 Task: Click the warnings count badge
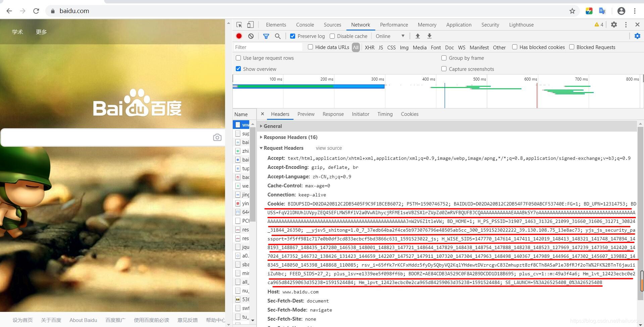[599, 25]
